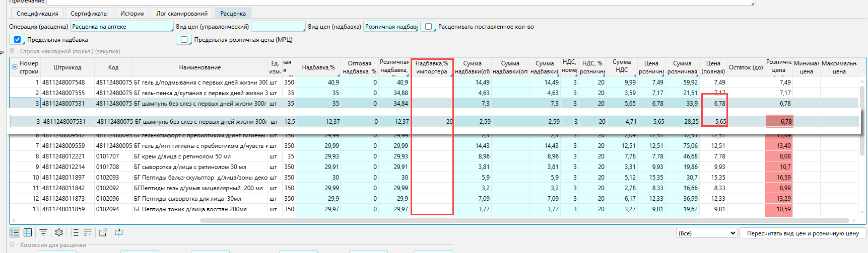Switch to the Лог сканирований tab
This screenshot has height=253, width=868.
182,14
